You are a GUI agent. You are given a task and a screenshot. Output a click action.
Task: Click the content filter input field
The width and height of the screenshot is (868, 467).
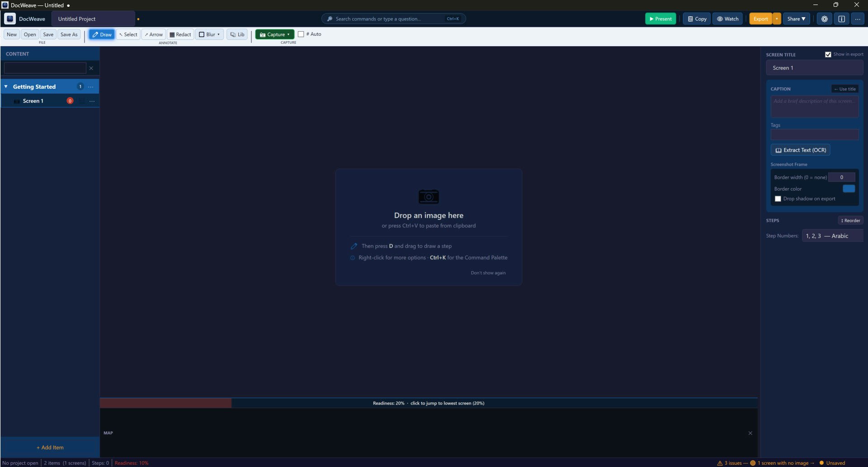pos(45,68)
